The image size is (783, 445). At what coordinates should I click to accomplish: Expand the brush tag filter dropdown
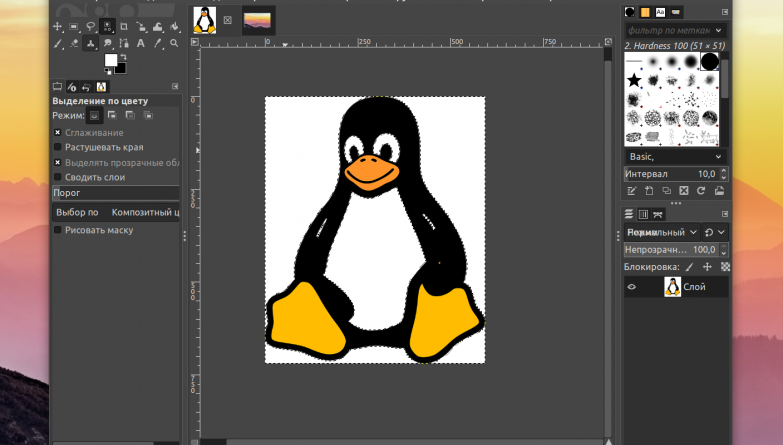point(673,30)
